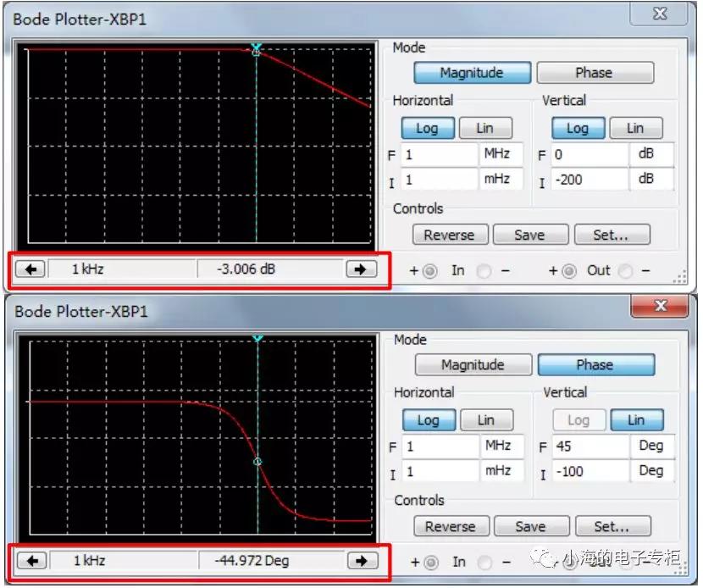
Task: Open MHz unit field in magnitude window's Horizontal section
Action: (501, 155)
